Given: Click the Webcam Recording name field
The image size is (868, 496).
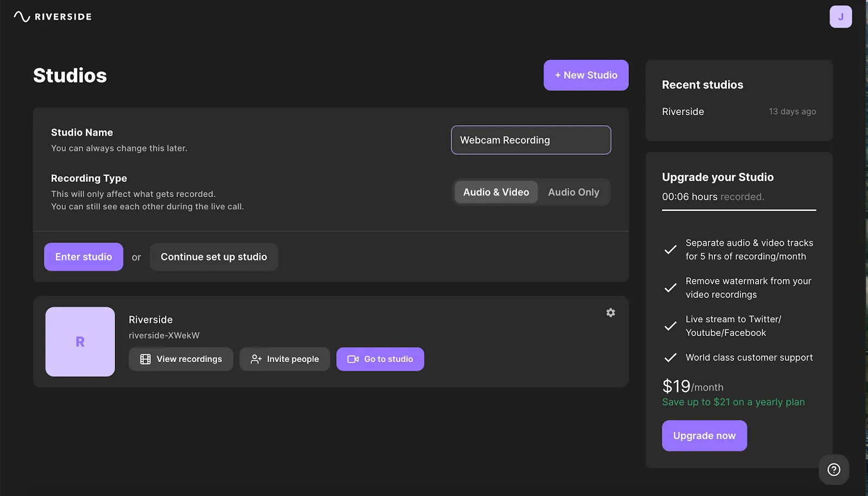Looking at the screenshot, I should pyautogui.click(x=531, y=140).
